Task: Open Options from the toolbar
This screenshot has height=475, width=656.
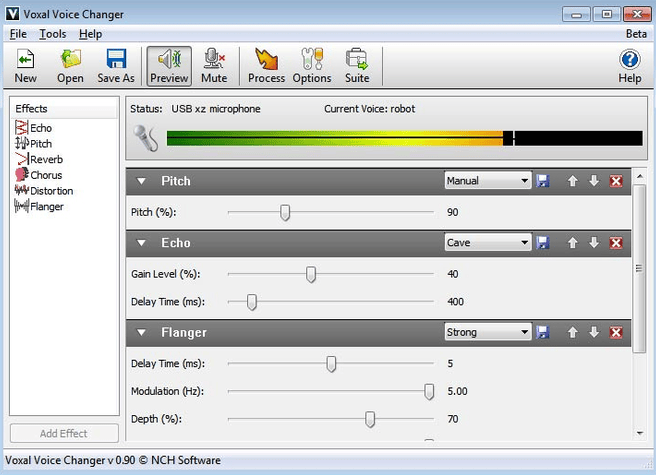Action: click(x=312, y=66)
